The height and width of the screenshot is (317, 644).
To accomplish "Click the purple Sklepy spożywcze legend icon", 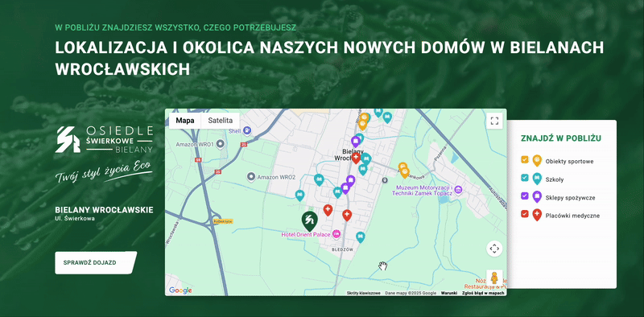I will [537, 196].
